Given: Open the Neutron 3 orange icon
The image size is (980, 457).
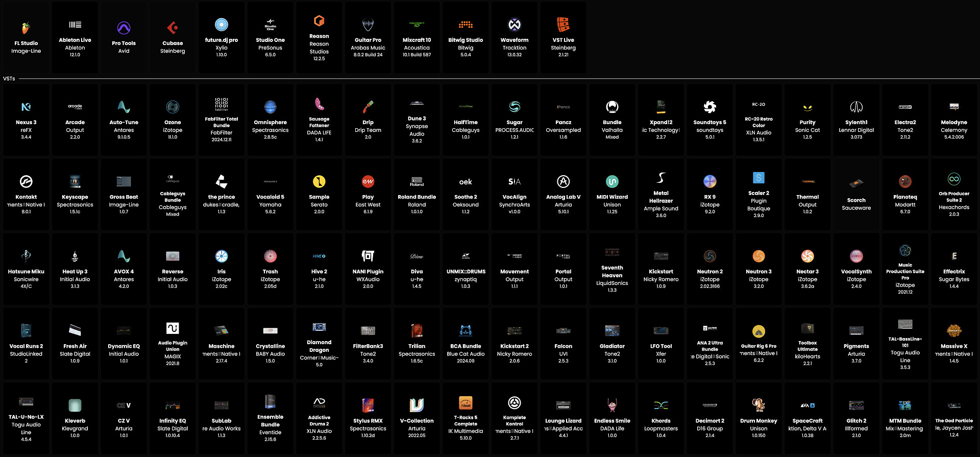Looking at the screenshot, I should coord(758,256).
